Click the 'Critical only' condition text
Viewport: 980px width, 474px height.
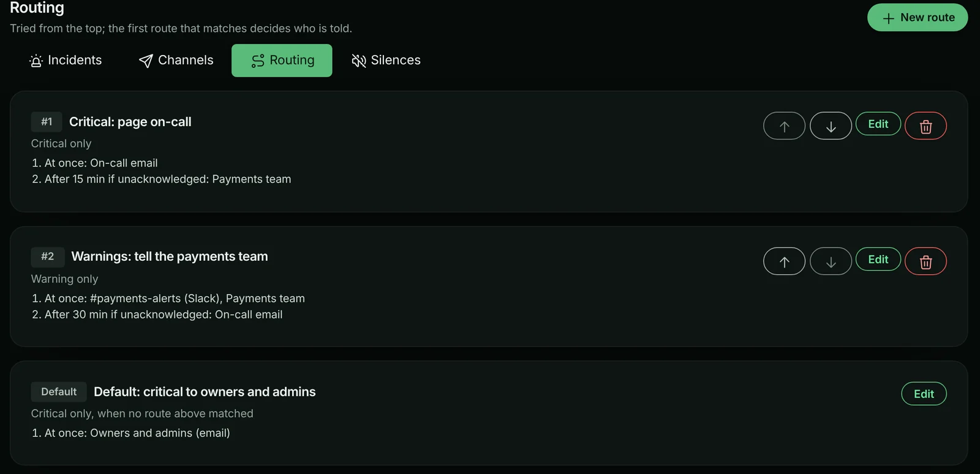click(x=61, y=143)
